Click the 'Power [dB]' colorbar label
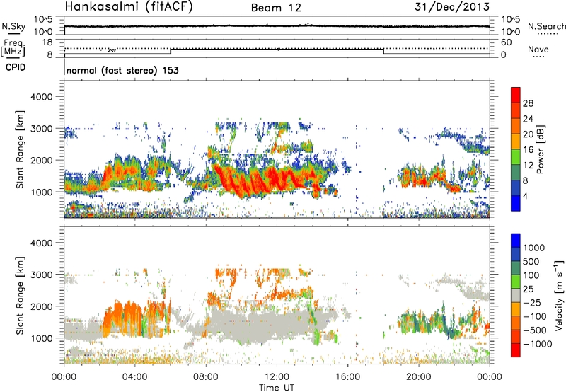This screenshot has width=566, height=392. [x=540, y=149]
